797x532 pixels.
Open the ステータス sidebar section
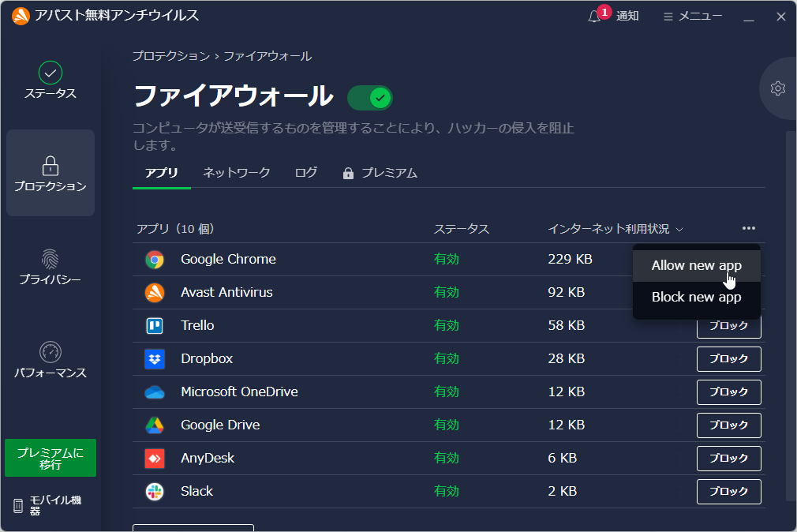[50, 81]
